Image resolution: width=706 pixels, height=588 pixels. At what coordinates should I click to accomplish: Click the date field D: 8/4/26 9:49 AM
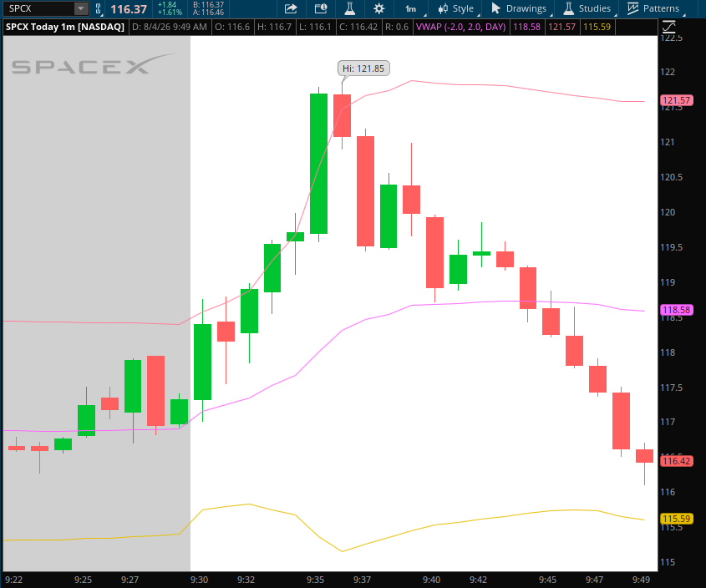[x=170, y=27]
